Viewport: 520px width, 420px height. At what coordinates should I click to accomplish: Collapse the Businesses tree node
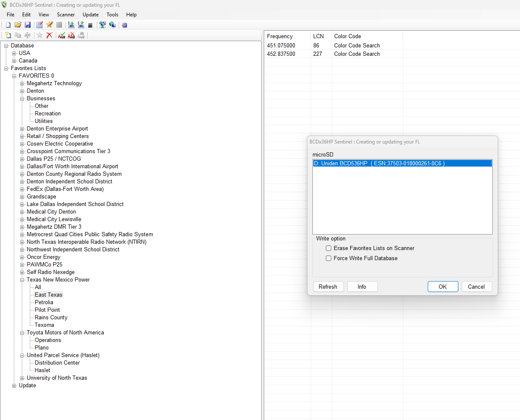[22, 99]
